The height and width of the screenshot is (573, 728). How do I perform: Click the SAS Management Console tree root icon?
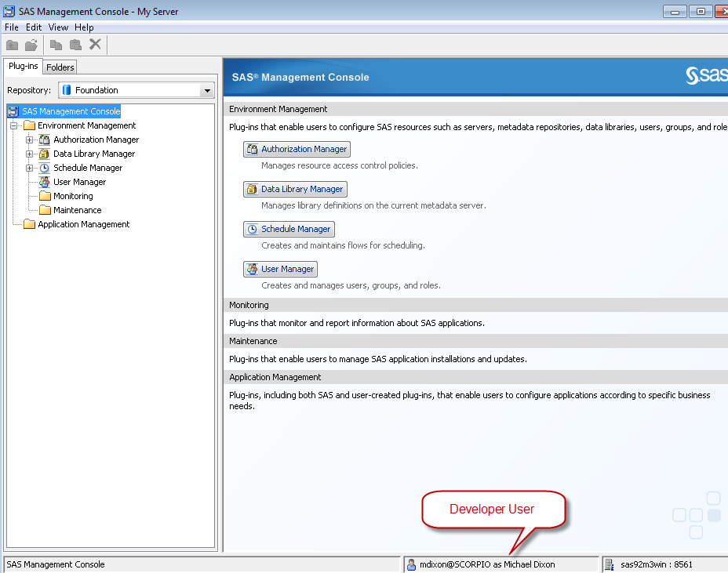(13, 111)
